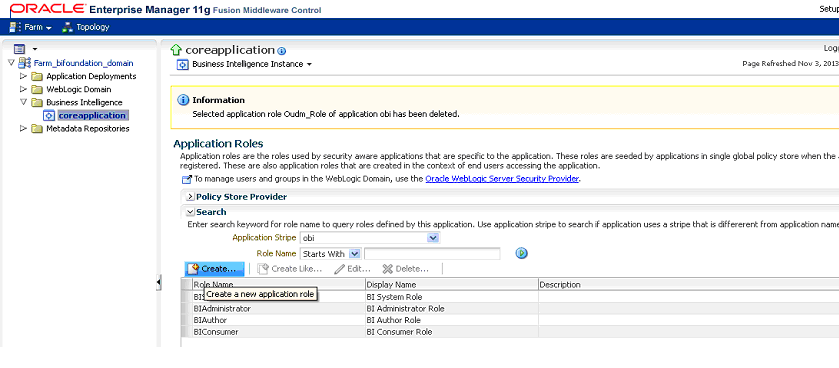Viewport: 839px width, 368px height.
Task: Click the BI Author Role cell
Action: (452, 320)
